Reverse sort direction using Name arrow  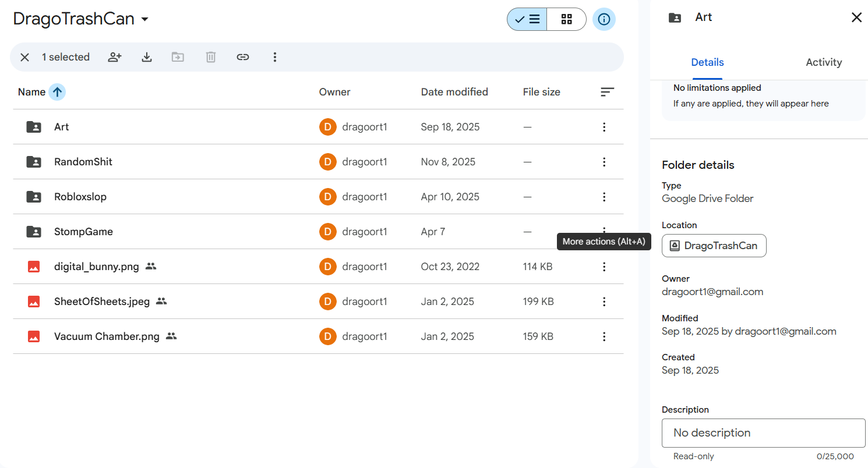(57, 92)
